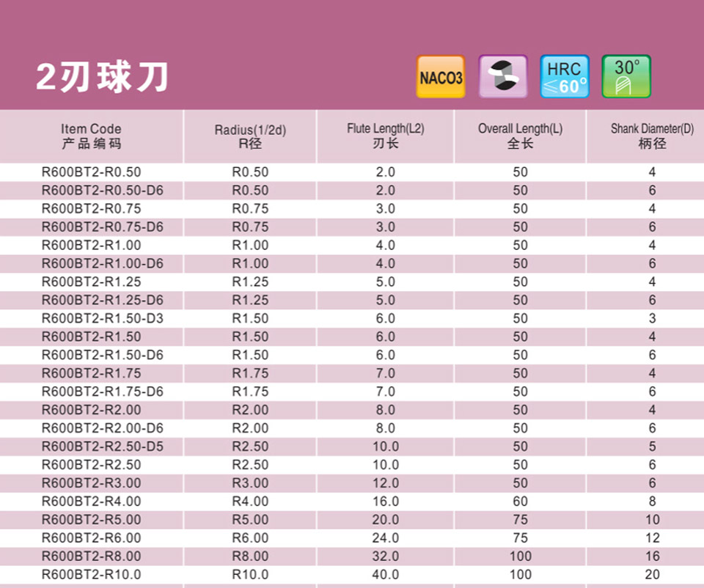Select the blue HRC ≤60° hardness badge

564,77
